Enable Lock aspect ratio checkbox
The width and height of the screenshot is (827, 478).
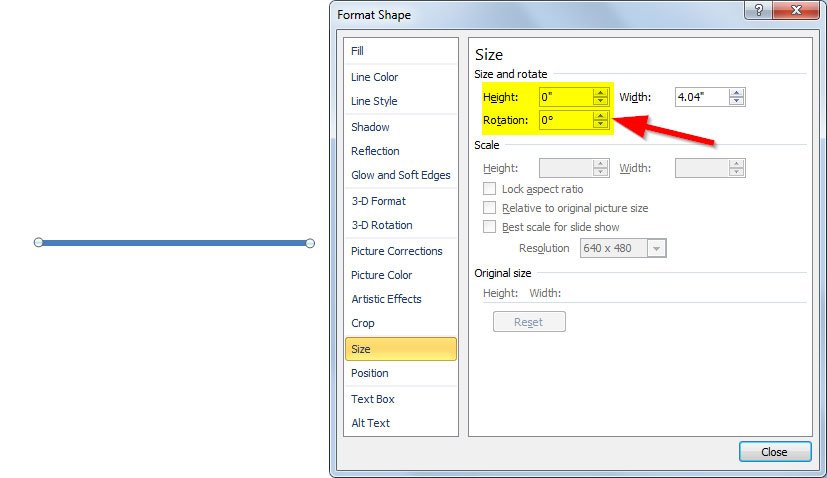[490, 189]
